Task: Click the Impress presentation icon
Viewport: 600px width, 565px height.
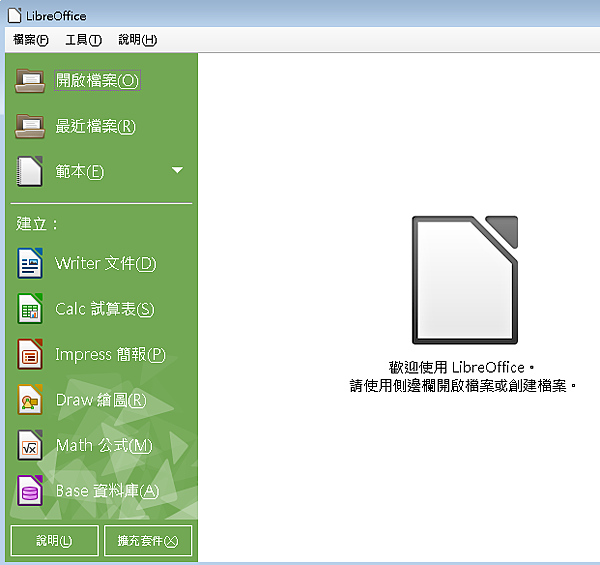Action: point(30,354)
